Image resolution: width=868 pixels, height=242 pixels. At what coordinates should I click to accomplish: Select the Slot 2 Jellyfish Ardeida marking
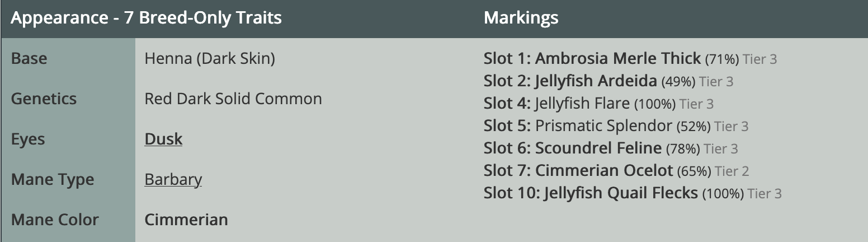coord(608,81)
